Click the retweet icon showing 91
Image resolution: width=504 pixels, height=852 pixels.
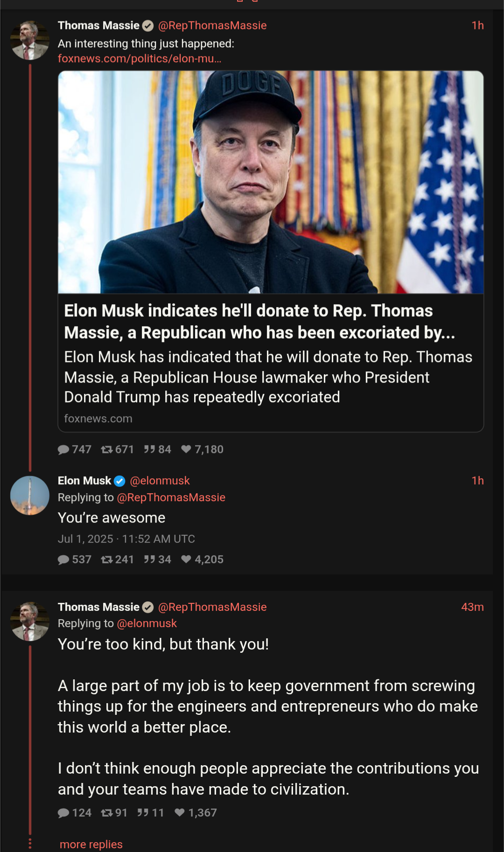coord(107,813)
